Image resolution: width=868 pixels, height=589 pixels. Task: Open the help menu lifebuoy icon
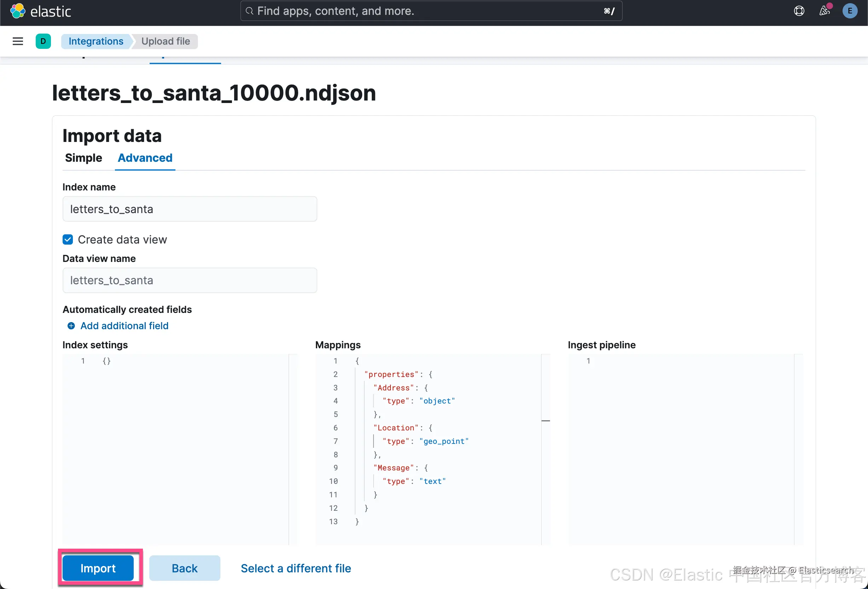(799, 11)
